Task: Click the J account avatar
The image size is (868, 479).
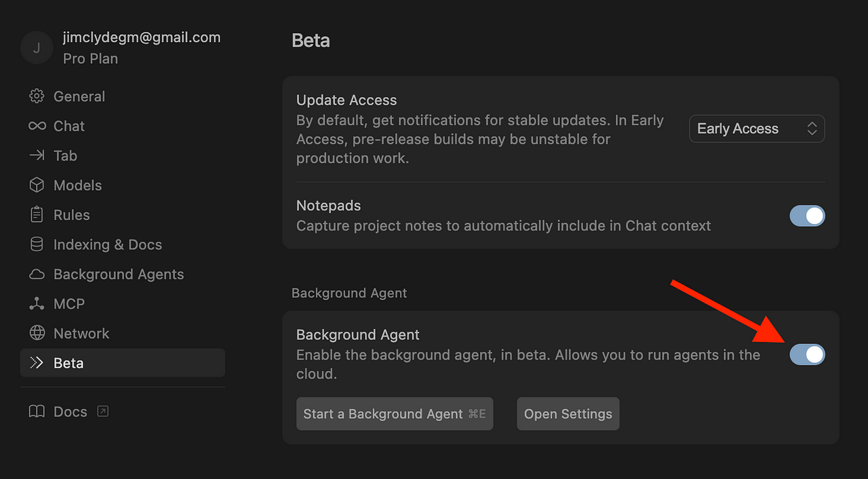Action: [37, 47]
